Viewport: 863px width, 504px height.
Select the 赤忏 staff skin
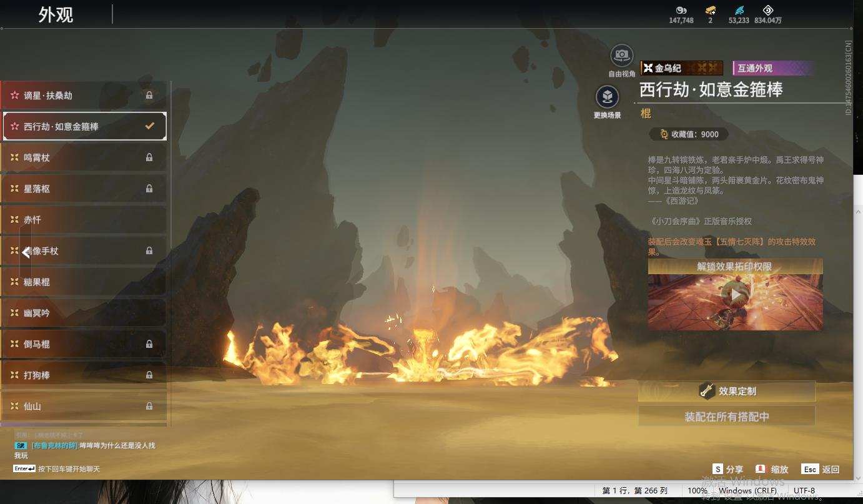click(84, 220)
